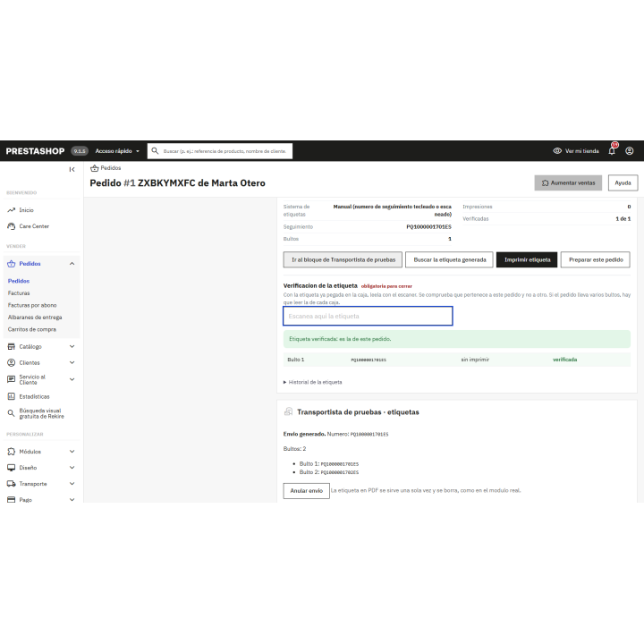644x644 pixels.
Task: Click Preparar este pedido button
Action: pyautogui.click(x=596, y=259)
